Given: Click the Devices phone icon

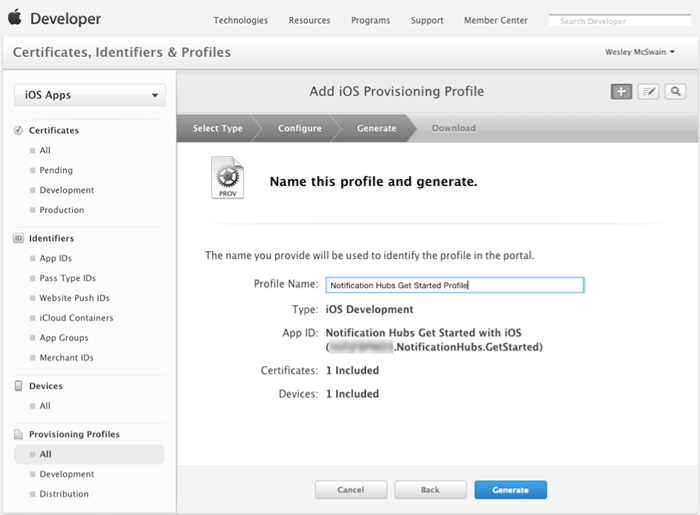Looking at the screenshot, I should click(x=18, y=386).
